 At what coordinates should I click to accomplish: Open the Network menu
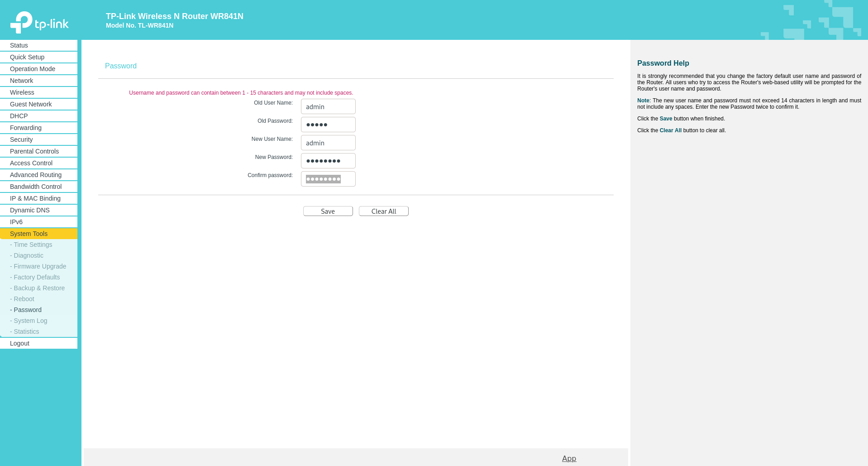(x=38, y=81)
